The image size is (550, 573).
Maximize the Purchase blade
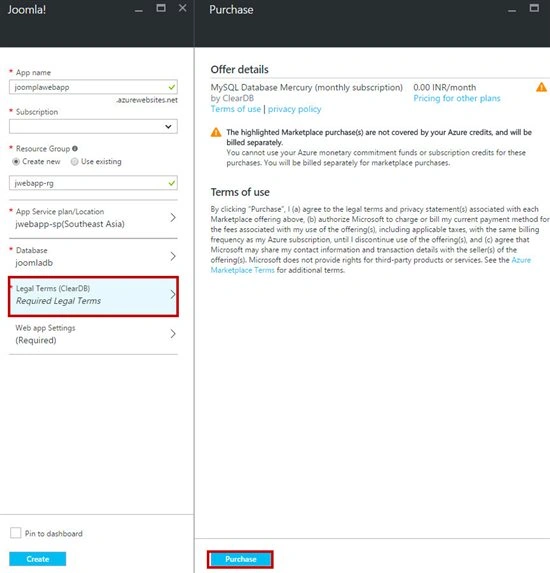(534, 8)
